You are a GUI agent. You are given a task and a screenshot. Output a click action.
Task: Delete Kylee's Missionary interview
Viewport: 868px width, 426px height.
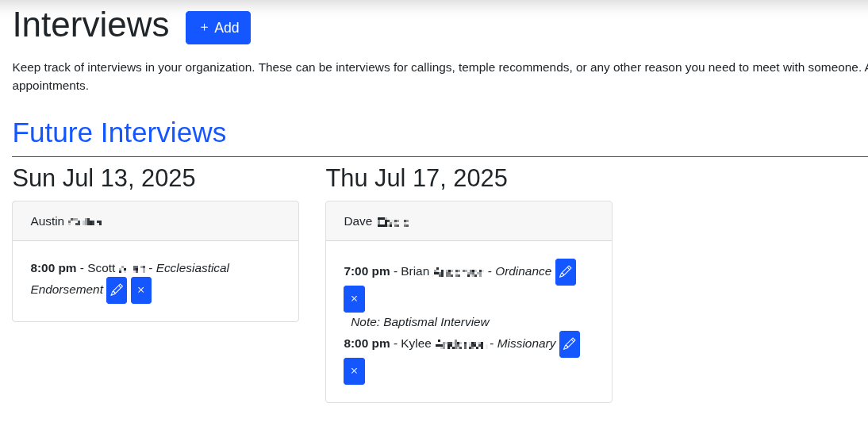(x=355, y=371)
